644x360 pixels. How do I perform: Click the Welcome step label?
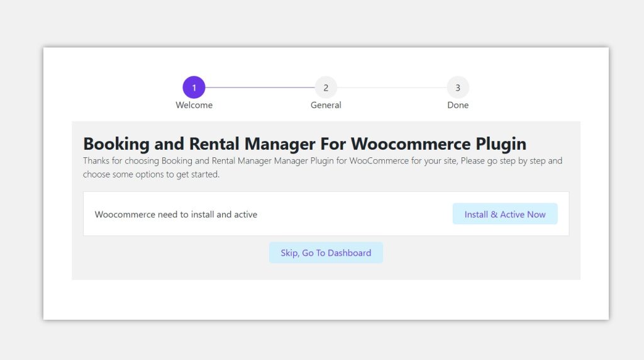[194, 105]
